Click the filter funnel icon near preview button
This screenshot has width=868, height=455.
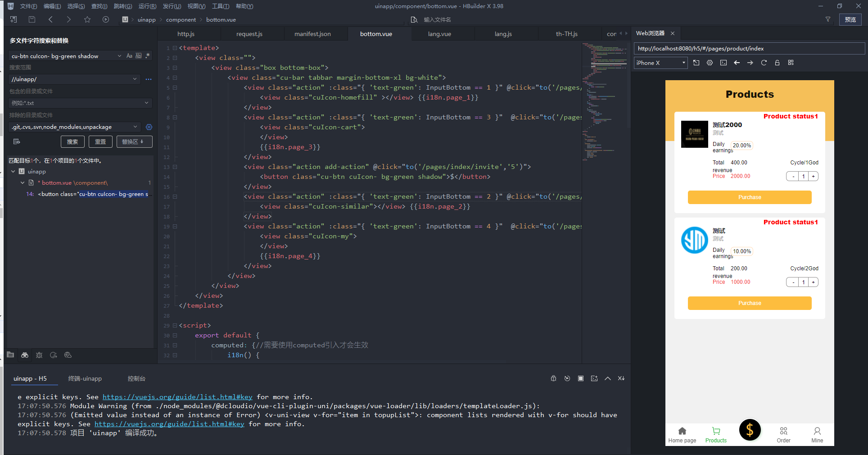point(828,19)
